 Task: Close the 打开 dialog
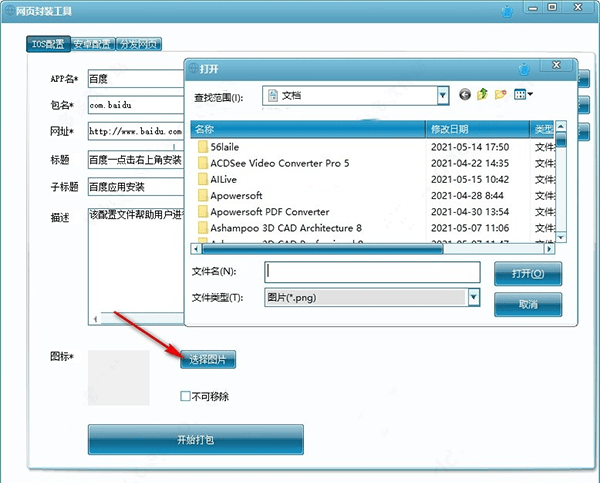click(557, 65)
